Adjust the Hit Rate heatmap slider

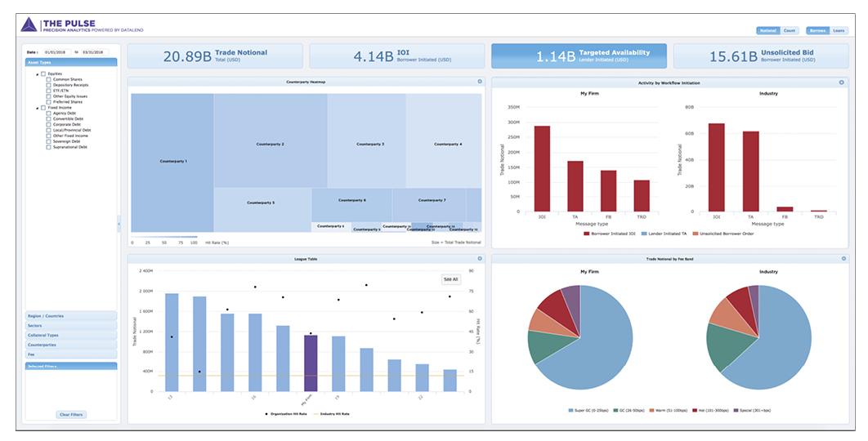164,237
